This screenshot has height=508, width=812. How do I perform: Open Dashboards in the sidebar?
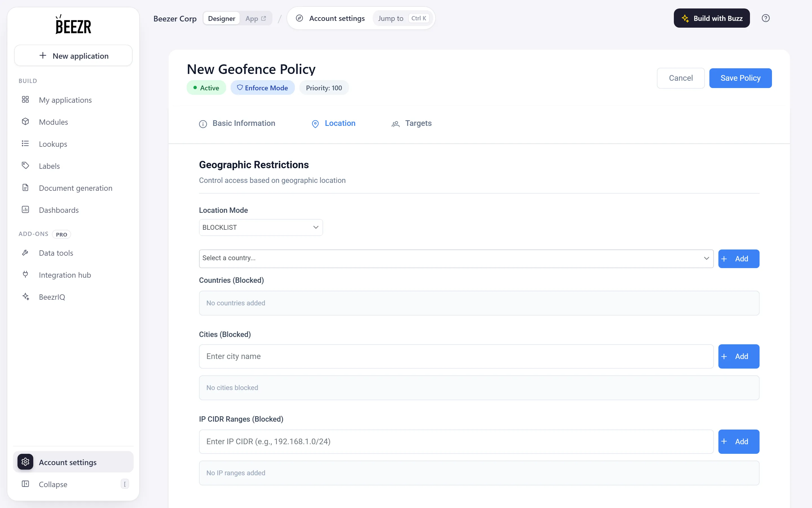(73, 210)
